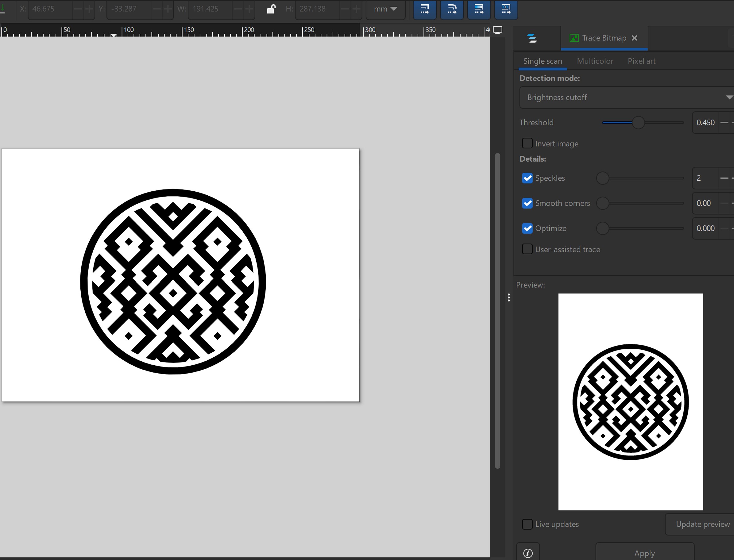Click the info icon beside Apply
The height and width of the screenshot is (560, 734).
pos(527,553)
